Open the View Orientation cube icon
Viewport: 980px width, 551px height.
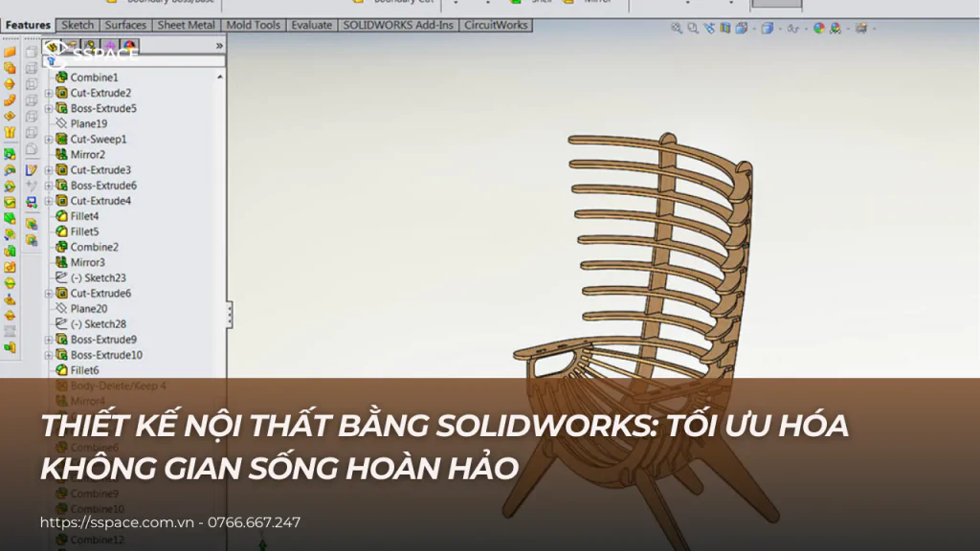[x=742, y=28]
